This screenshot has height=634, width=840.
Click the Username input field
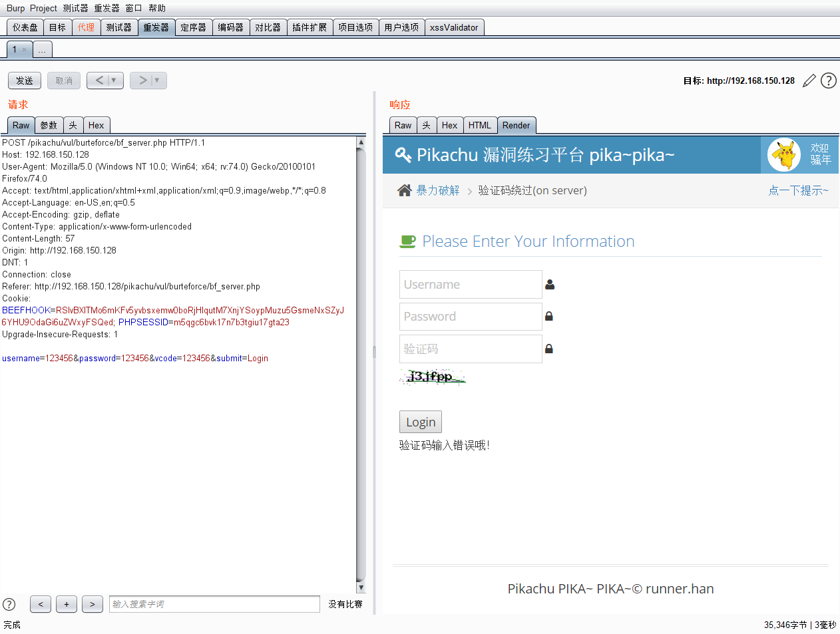[x=471, y=284]
